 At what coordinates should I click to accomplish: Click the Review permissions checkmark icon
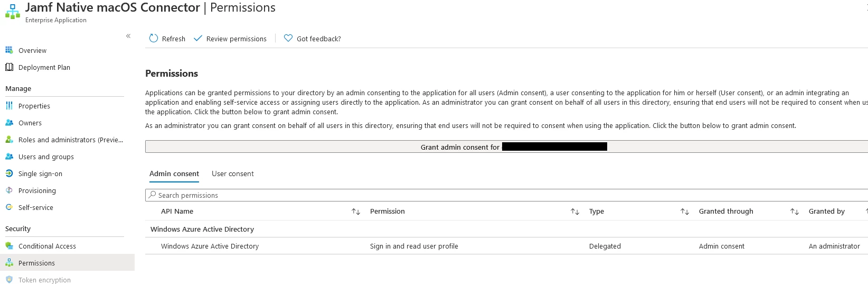point(198,38)
